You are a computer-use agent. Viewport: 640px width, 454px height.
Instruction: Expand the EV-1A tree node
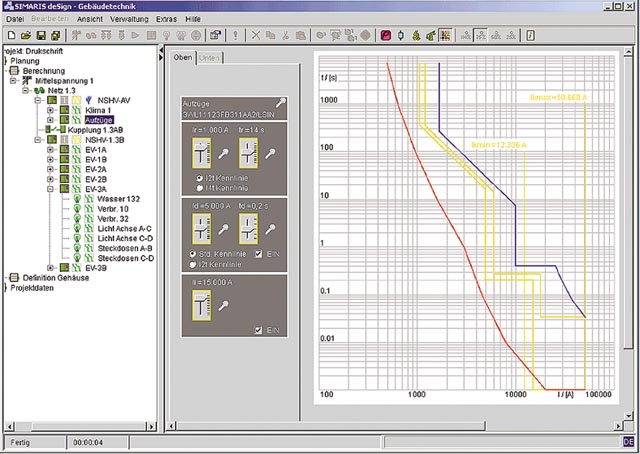click(50, 149)
